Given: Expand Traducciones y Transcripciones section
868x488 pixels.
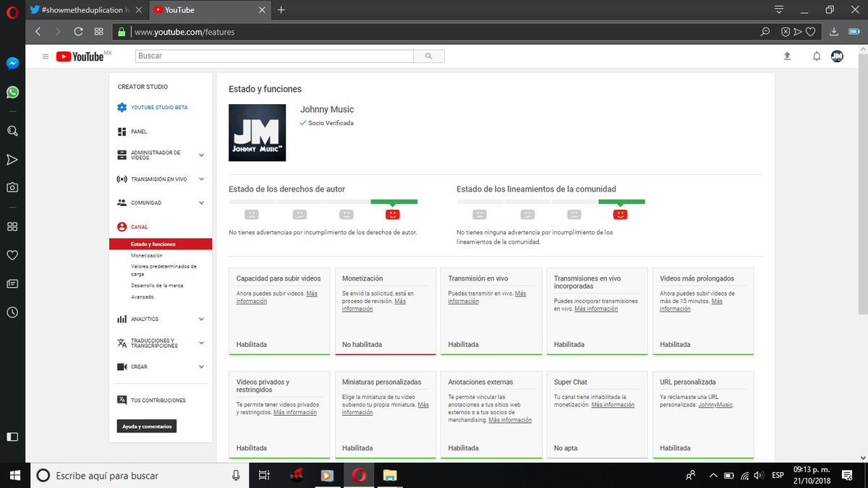Looking at the screenshot, I should 201,343.
